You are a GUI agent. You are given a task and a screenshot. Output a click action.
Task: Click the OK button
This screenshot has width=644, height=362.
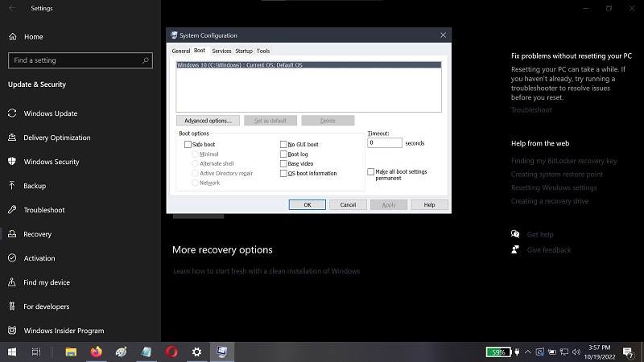[308, 205]
